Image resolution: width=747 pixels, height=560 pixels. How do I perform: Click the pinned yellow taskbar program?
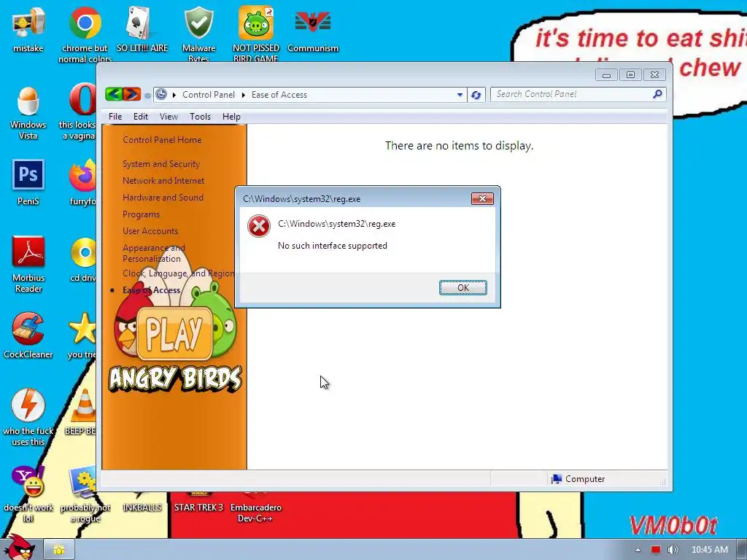(x=59, y=550)
